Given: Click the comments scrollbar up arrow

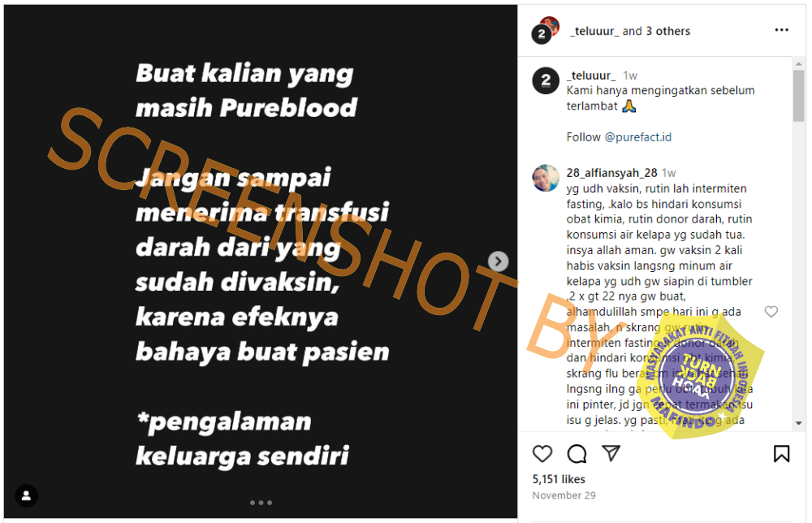Looking at the screenshot, I should click(798, 63).
